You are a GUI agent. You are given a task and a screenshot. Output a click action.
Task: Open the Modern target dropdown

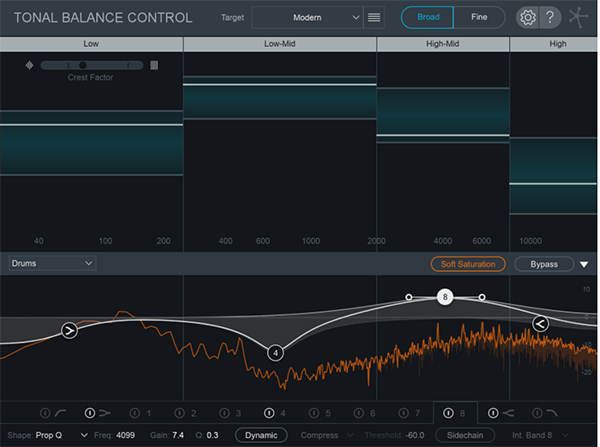pos(307,18)
